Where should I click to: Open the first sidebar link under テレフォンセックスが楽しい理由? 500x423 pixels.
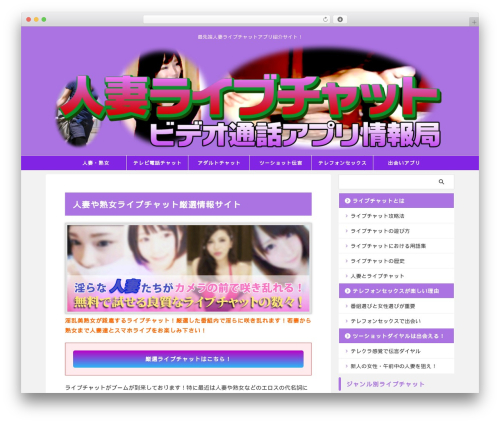click(x=396, y=306)
